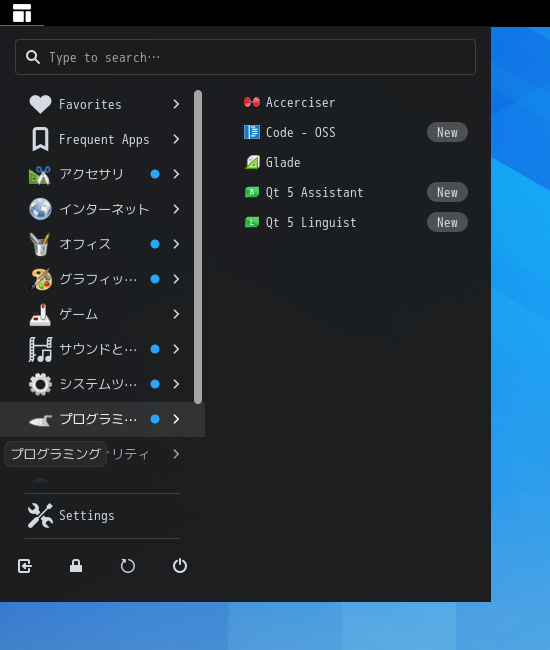
Task: Click the アクセサリ scissors icon
Action: tap(40, 174)
